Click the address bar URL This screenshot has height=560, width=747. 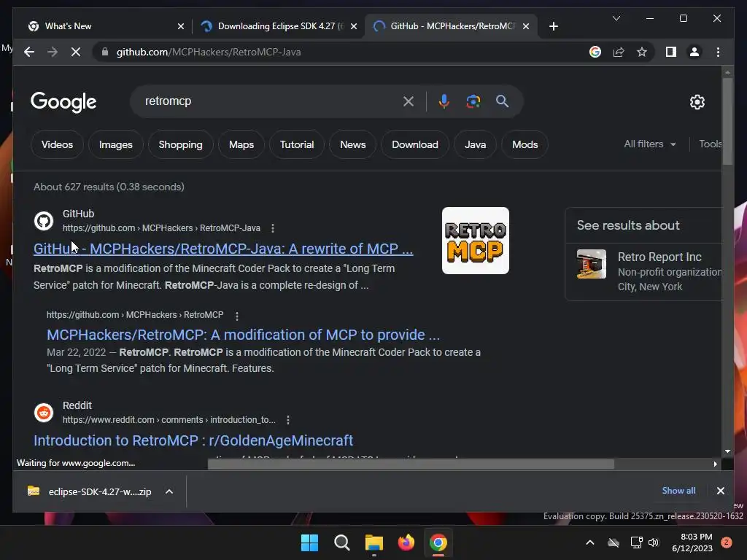[x=209, y=52]
